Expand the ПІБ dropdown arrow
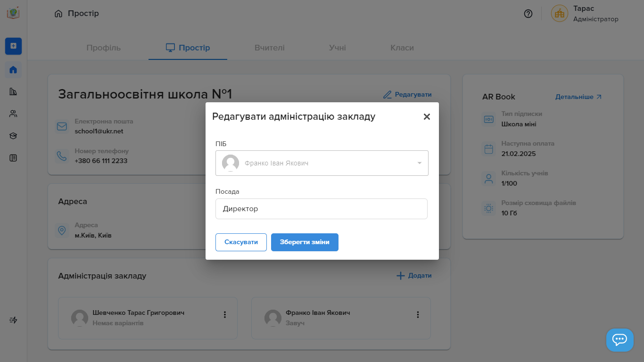Image resolution: width=644 pixels, height=362 pixels. coord(420,163)
